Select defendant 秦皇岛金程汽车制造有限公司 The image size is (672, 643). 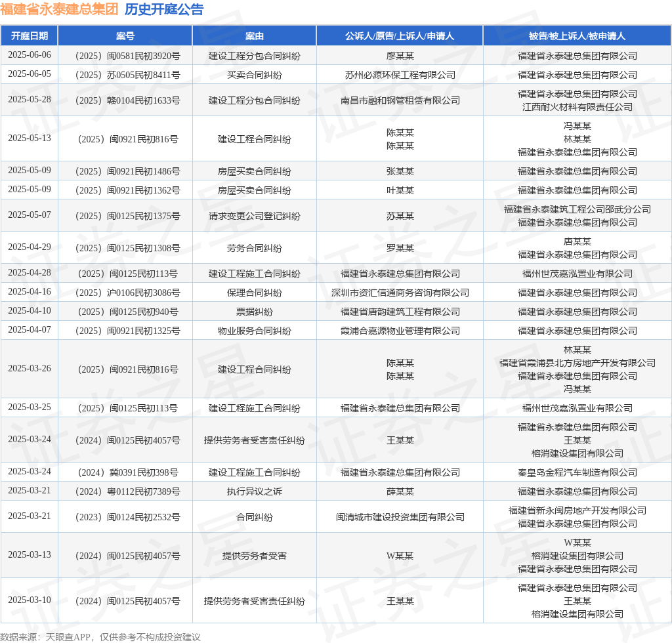point(577,472)
